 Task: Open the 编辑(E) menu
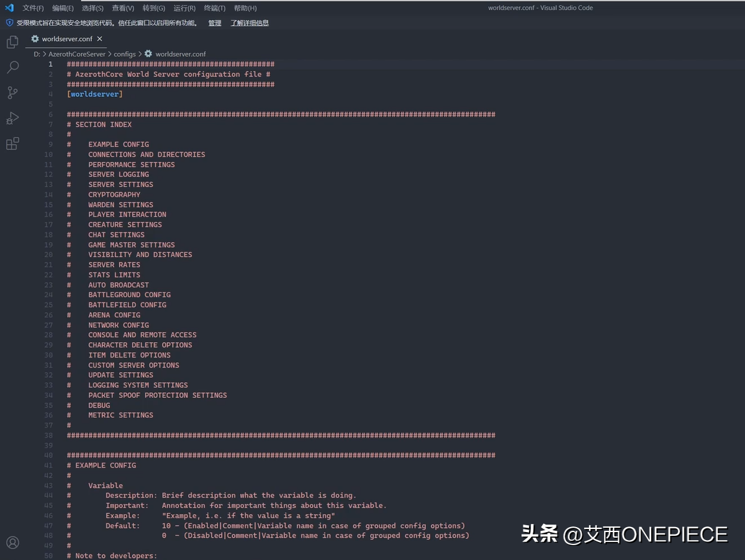pyautogui.click(x=63, y=8)
